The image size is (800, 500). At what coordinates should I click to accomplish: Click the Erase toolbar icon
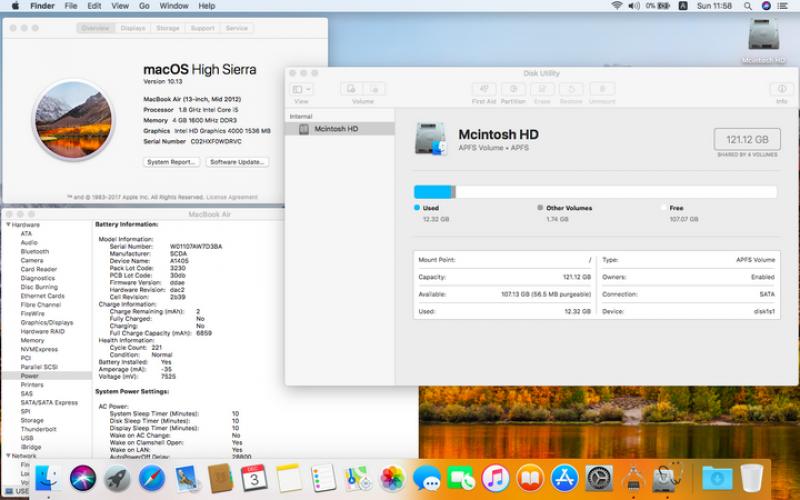542,89
